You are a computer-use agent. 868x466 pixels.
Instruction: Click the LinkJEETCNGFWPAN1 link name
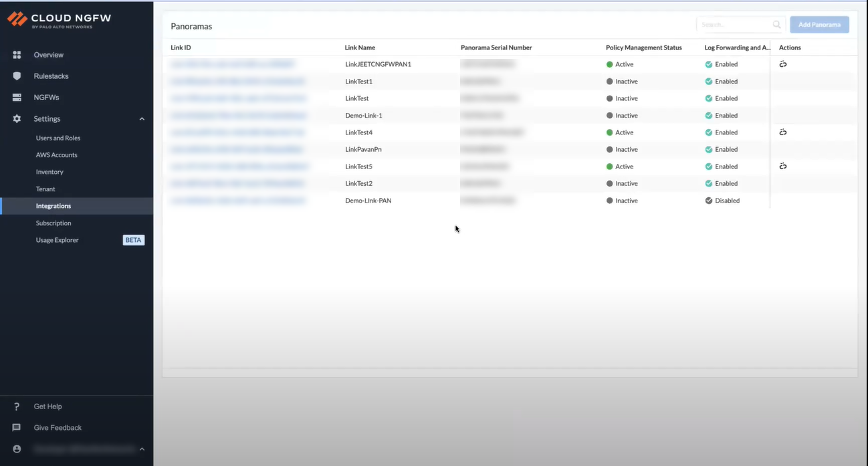[378, 64]
